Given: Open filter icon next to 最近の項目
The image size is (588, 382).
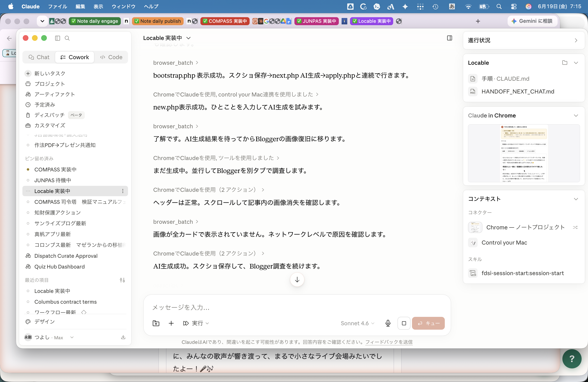Looking at the screenshot, I should point(122,280).
